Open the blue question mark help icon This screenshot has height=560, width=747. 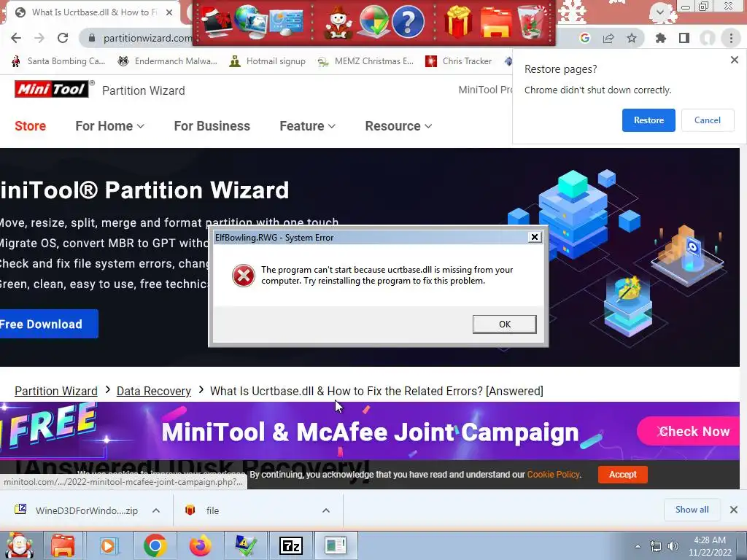coord(408,21)
